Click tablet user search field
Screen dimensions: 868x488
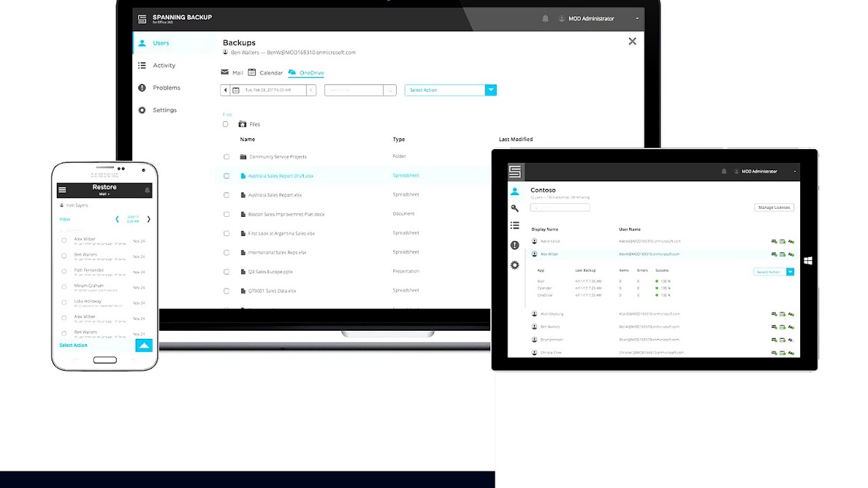[x=560, y=207]
